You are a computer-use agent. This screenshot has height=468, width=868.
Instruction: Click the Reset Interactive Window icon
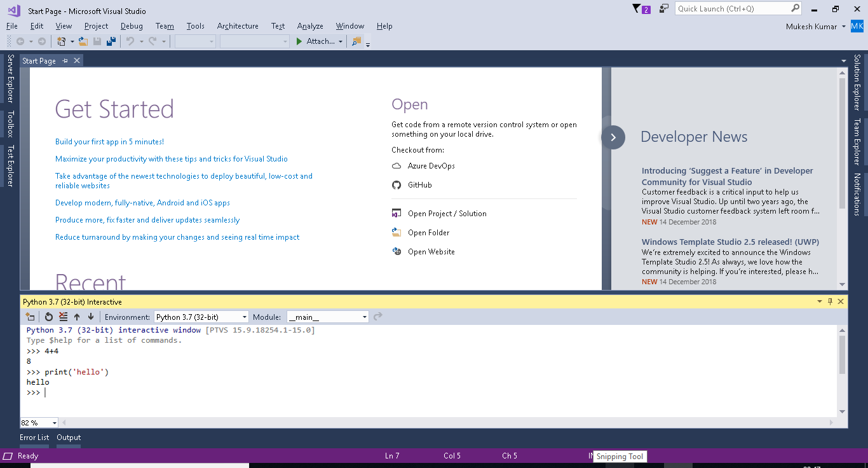click(49, 317)
